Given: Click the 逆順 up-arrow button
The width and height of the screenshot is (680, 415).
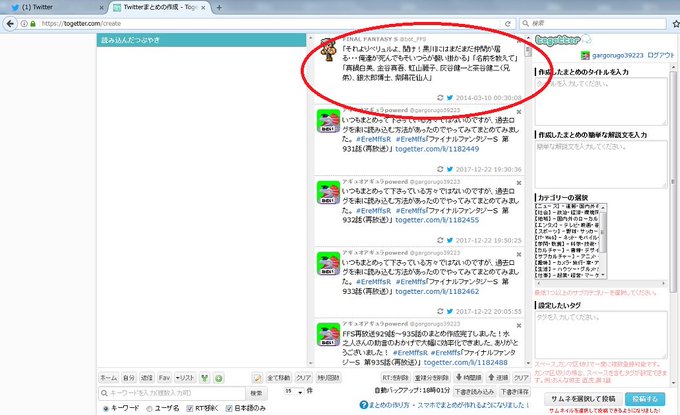Looking at the screenshot, I should pos(498,378).
